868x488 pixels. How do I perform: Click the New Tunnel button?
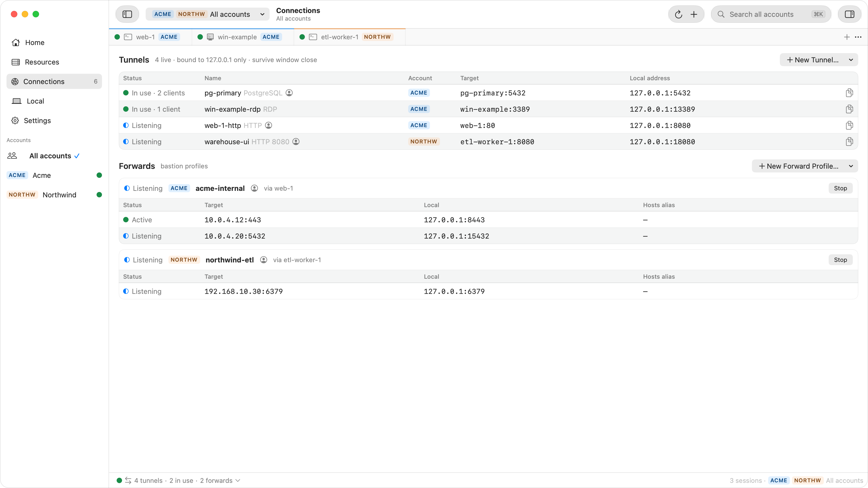pyautogui.click(x=812, y=60)
